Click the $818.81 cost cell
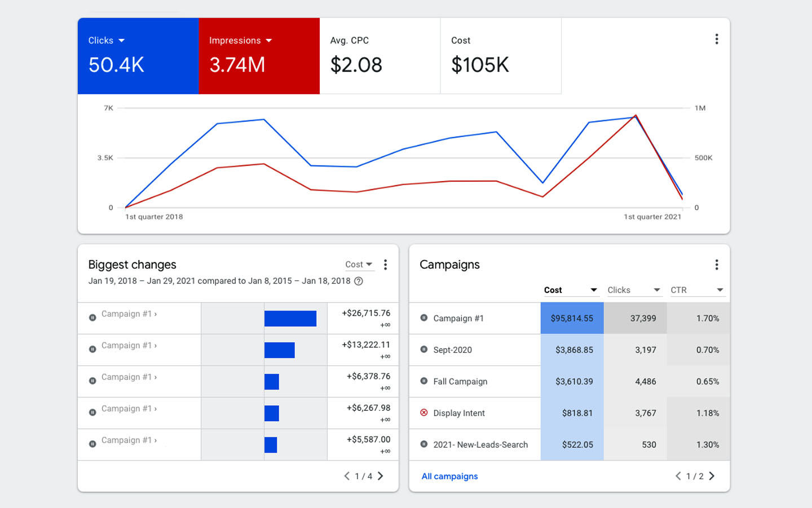This screenshot has width=812, height=508. click(x=572, y=413)
